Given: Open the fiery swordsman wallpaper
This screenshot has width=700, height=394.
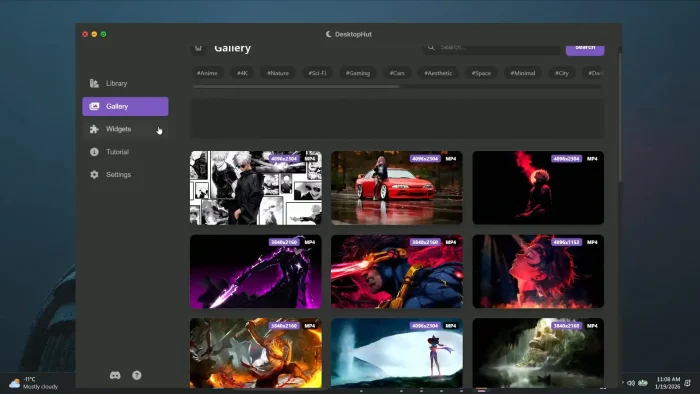Looking at the screenshot, I should 256,353.
